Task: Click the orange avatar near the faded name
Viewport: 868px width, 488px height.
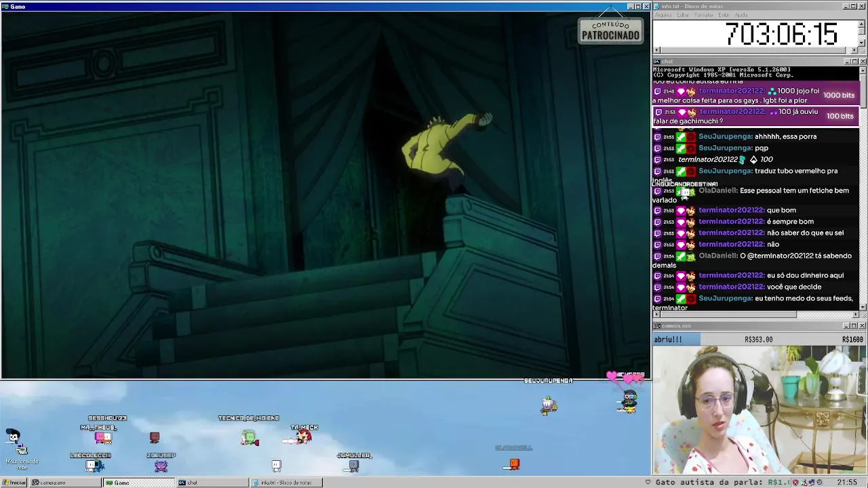Action: pyautogui.click(x=514, y=464)
